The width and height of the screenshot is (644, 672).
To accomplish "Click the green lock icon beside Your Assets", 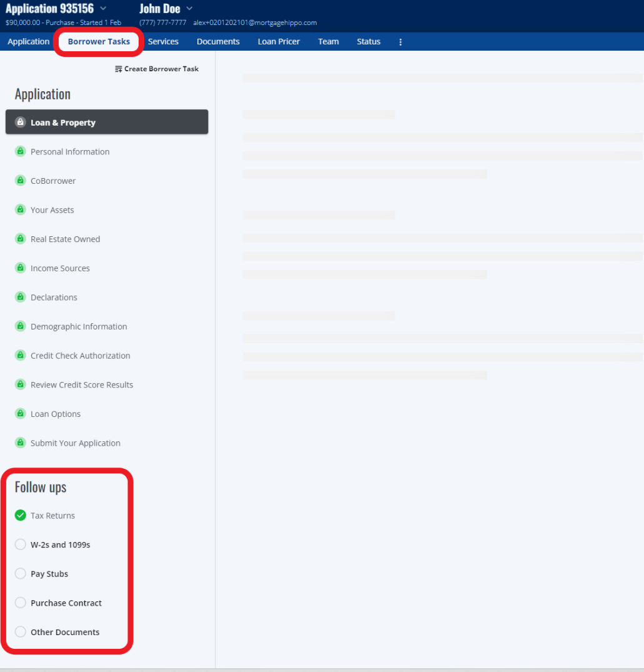I will [20, 209].
